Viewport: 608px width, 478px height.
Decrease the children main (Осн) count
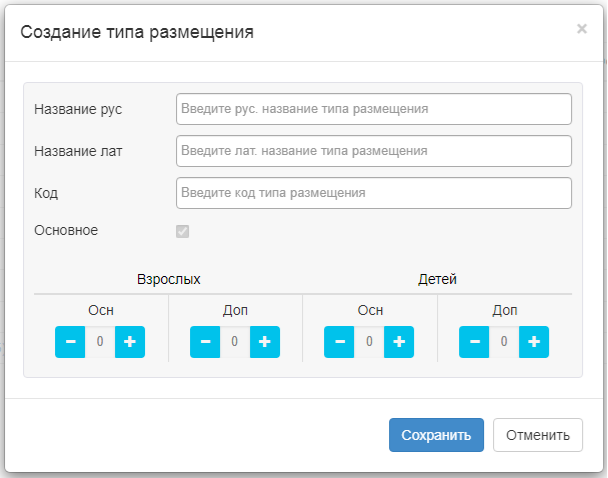click(x=339, y=342)
